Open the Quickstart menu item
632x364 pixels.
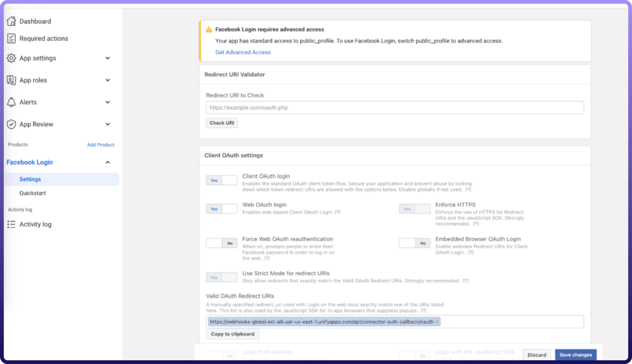[32, 193]
